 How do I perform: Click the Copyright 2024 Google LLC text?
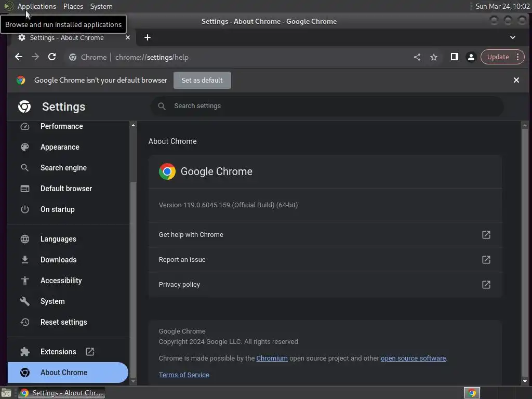229,342
